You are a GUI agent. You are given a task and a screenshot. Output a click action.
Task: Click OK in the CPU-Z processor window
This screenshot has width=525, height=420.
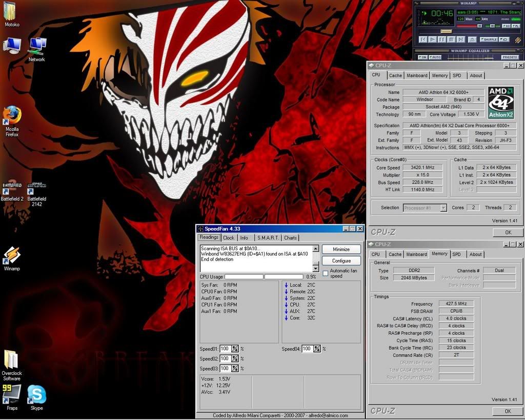pyautogui.click(x=508, y=232)
